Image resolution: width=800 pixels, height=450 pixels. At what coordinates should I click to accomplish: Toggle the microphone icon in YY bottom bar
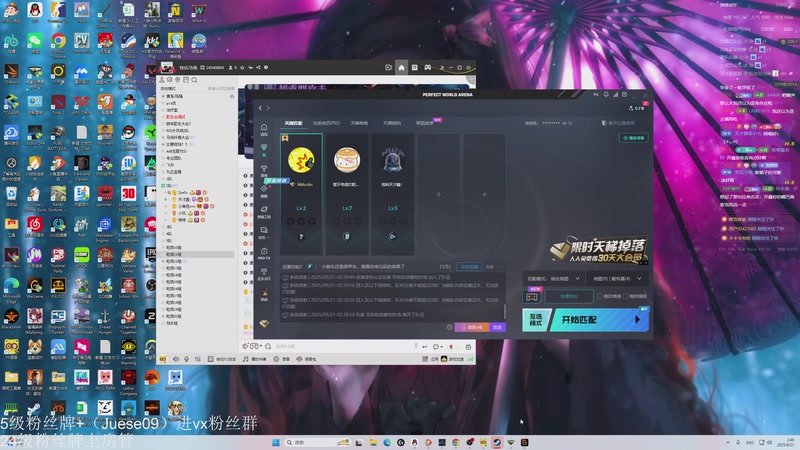pyautogui.click(x=187, y=359)
